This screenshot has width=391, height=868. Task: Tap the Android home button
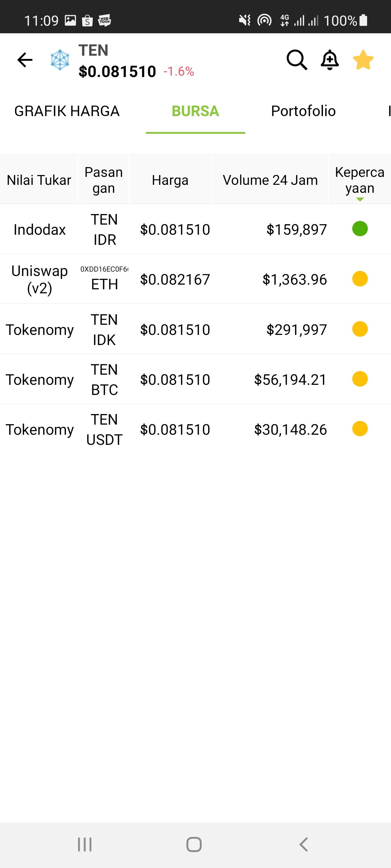194,844
